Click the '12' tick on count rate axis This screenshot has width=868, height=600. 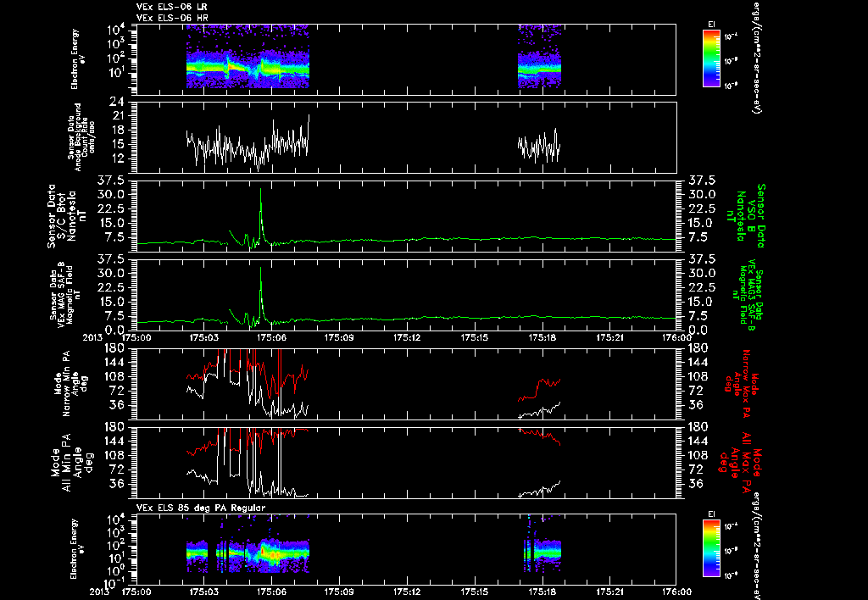tap(117, 158)
